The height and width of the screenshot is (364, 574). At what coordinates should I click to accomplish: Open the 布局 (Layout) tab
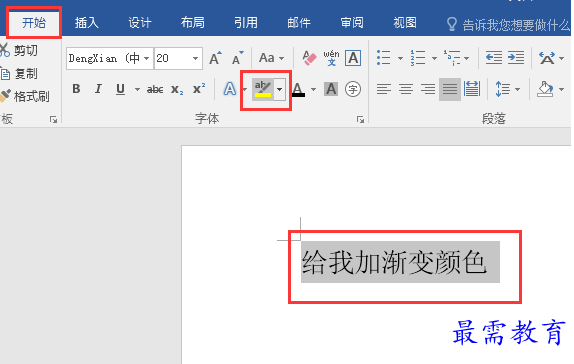point(193,23)
